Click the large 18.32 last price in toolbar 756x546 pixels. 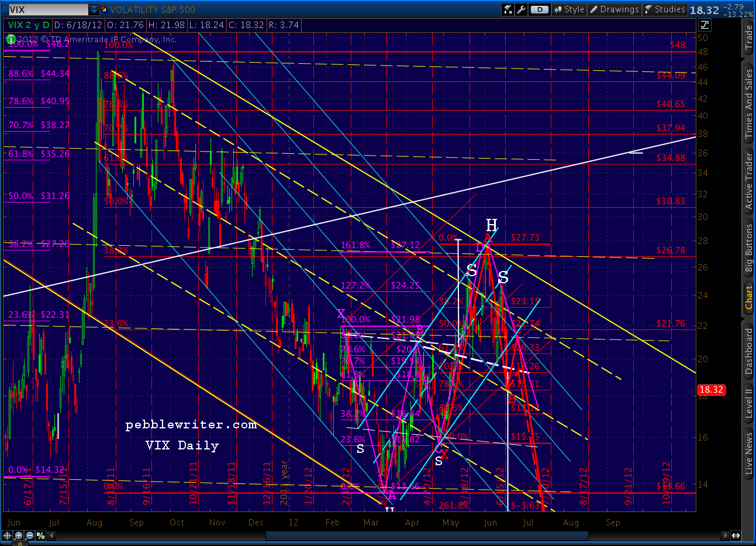tap(704, 10)
